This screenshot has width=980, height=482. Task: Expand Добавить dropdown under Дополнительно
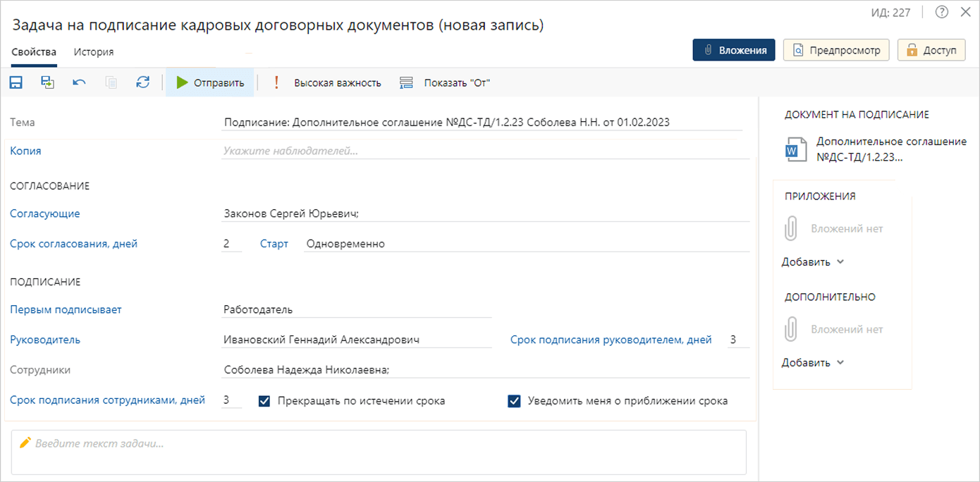(x=813, y=363)
